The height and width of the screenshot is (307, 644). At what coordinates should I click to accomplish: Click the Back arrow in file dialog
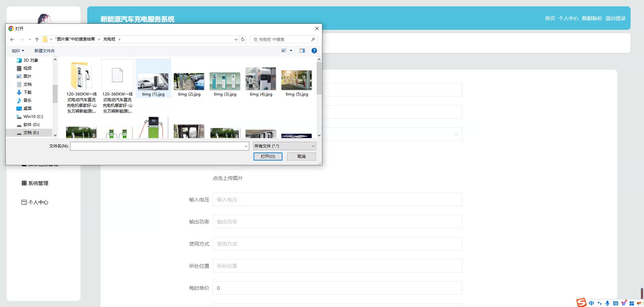click(x=12, y=40)
